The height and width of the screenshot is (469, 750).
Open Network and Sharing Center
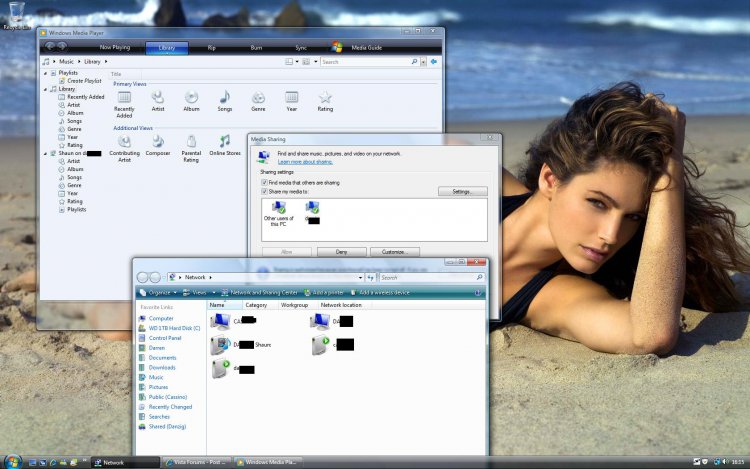click(259, 293)
